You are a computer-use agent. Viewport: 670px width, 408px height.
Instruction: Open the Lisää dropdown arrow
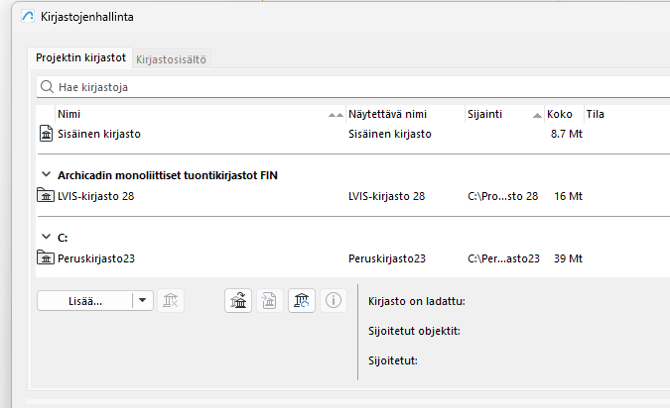[x=142, y=299]
